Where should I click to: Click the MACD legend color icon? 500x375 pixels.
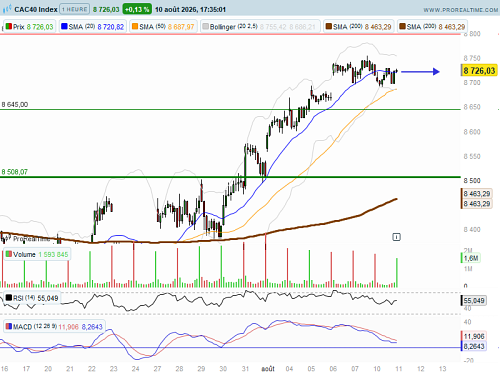point(9,326)
